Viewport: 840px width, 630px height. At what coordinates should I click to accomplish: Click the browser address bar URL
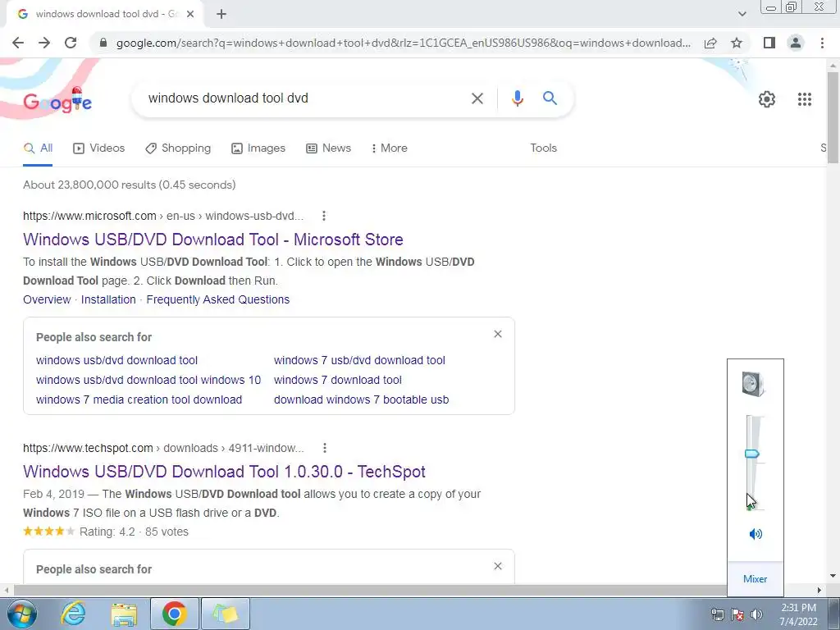(x=403, y=43)
